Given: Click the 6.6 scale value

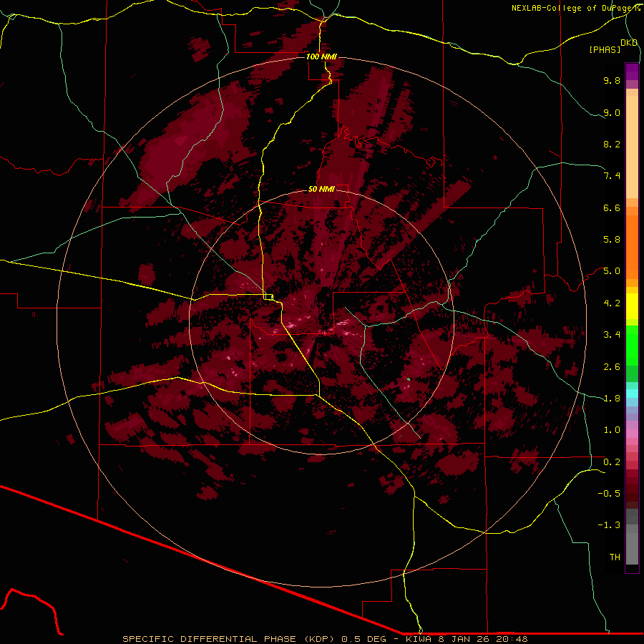Looking at the screenshot, I should 612,208.
